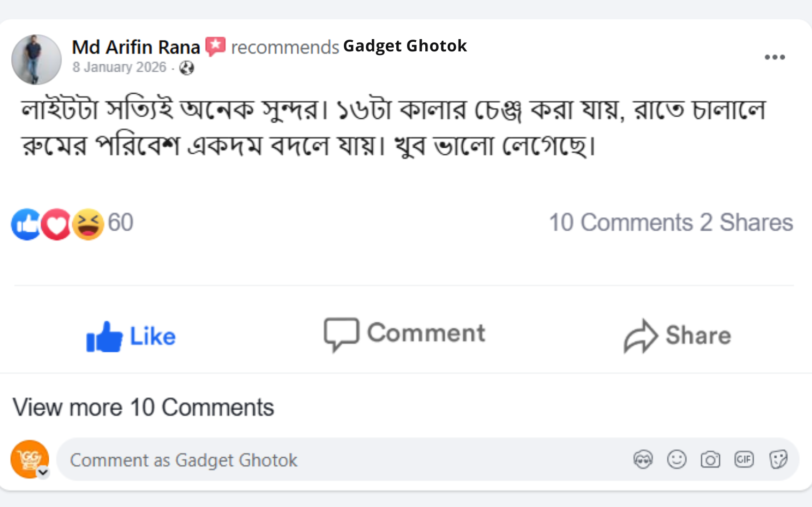Click the Comment as Gadget Ghotok field
This screenshot has height=507, width=812.
coord(343,460)
